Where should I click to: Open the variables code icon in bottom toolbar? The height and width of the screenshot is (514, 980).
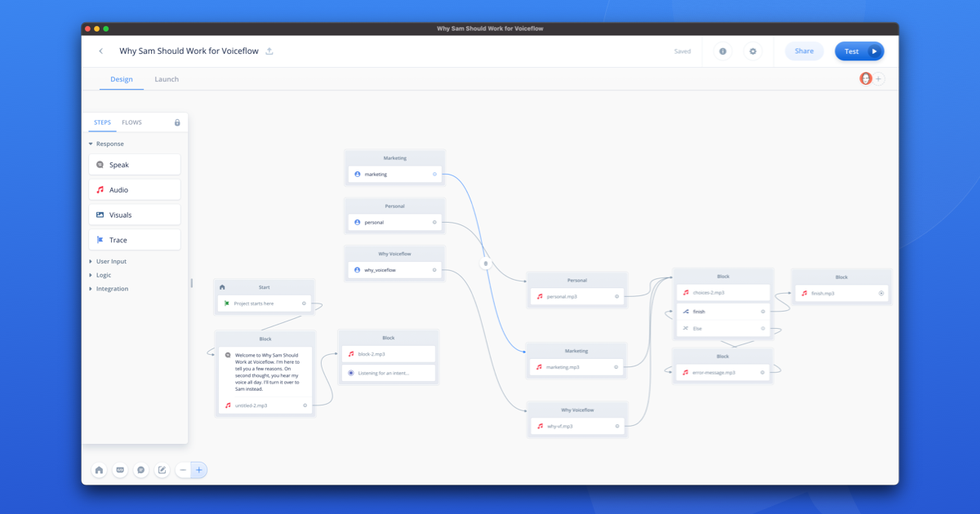[120, 470]
